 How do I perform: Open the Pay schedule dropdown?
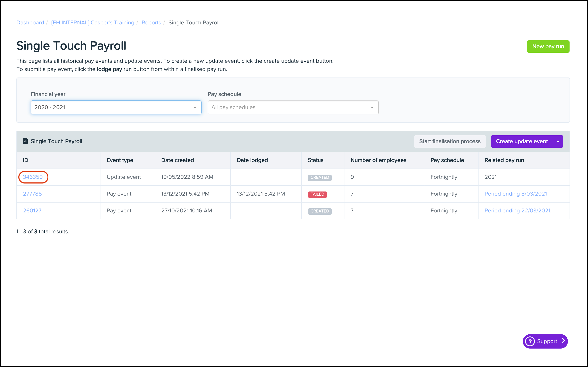(293, 107)
